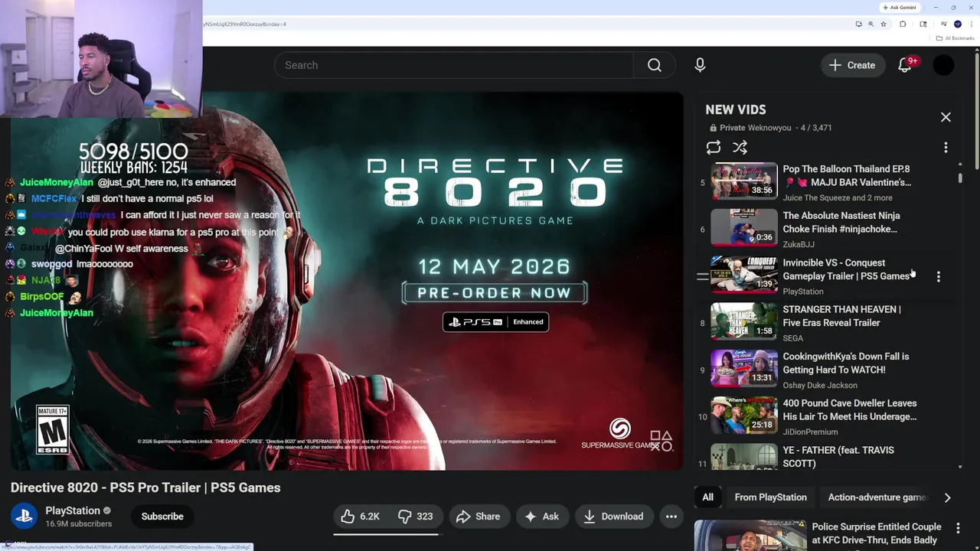Toggle playlist shuffle
Screen dimensions: 980x551
click(x=740, y=147)
